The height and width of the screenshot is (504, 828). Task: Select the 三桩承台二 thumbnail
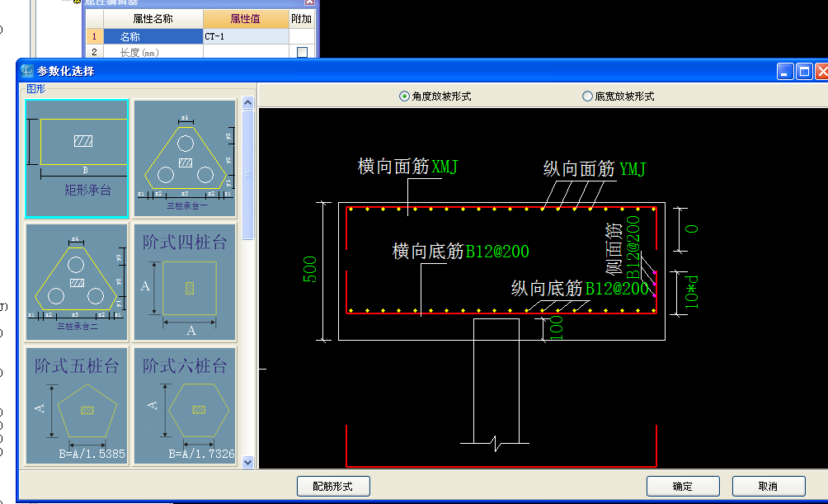77,282
